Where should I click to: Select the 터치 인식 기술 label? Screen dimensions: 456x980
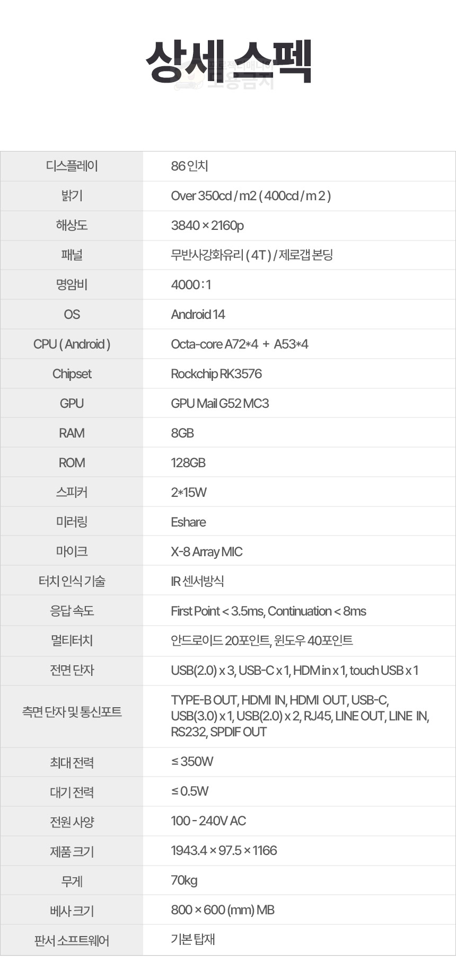[x=72, y=582]
